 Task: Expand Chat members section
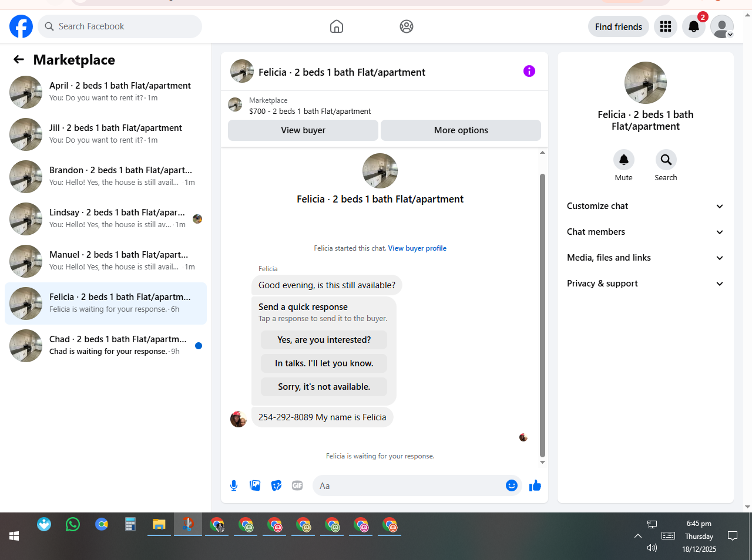pos(646,232)
